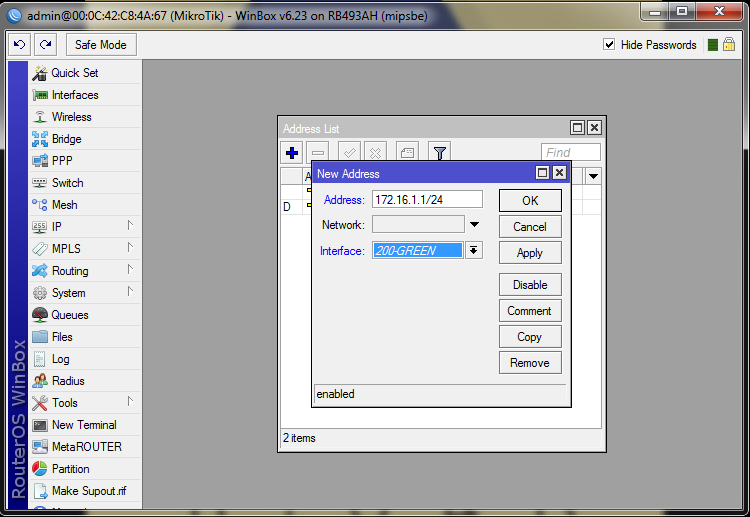Expand the Routing submenu arrow
750x517 pixels.
point(130,269)
